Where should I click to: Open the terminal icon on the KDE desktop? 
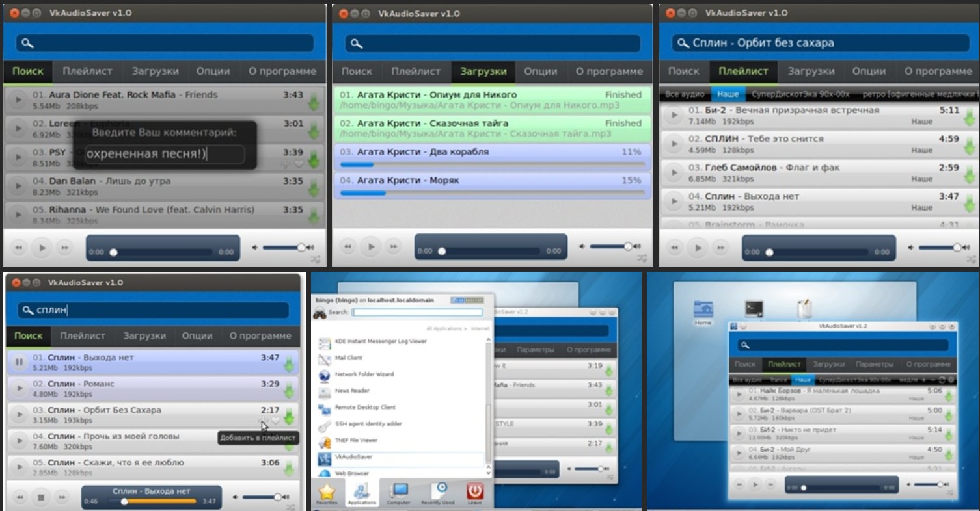(754, 308)
